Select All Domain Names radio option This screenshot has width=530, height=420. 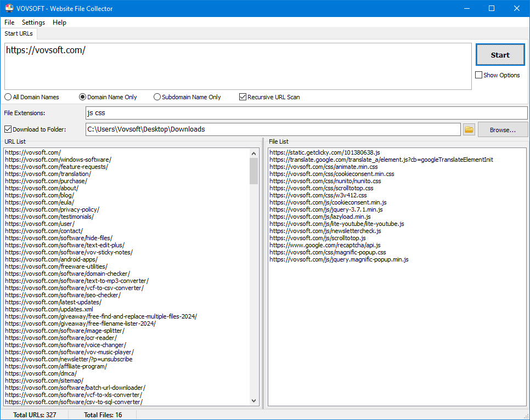[x=8, y=97]
